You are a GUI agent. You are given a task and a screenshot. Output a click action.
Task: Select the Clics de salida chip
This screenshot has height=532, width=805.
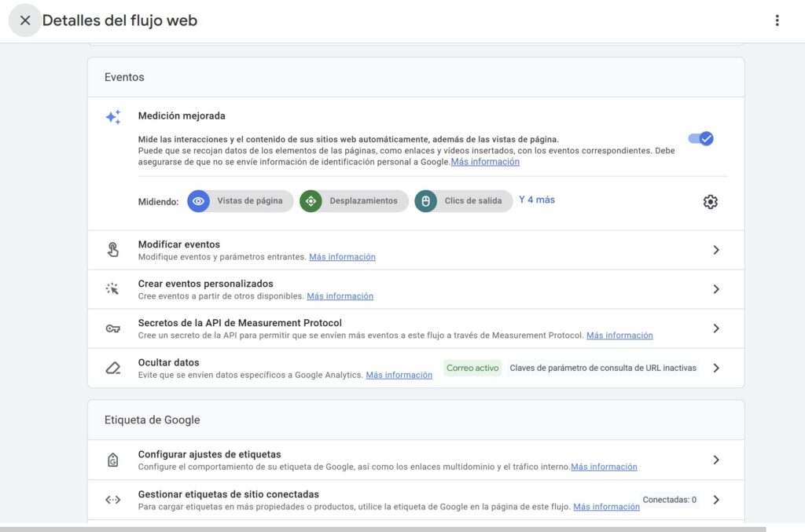point(464,201)
